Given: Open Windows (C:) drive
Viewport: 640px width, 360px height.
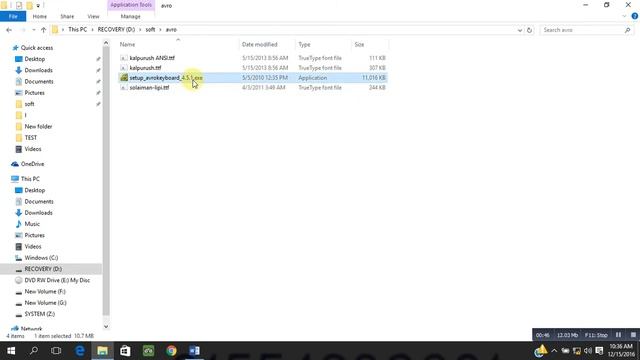Looking at the screenshot, I should (41, 258).
